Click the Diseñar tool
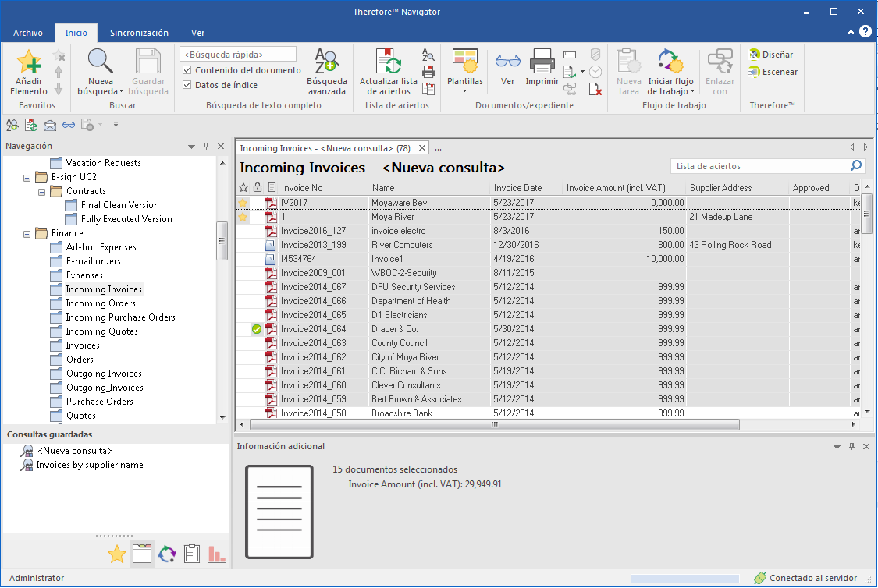878x588 pixels. 771,55
